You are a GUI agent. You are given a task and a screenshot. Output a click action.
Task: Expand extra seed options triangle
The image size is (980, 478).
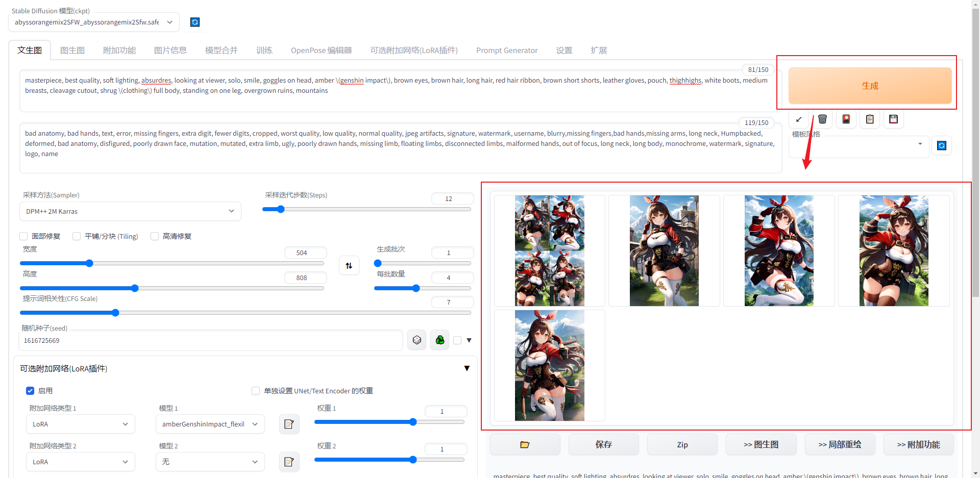(469, 340)
